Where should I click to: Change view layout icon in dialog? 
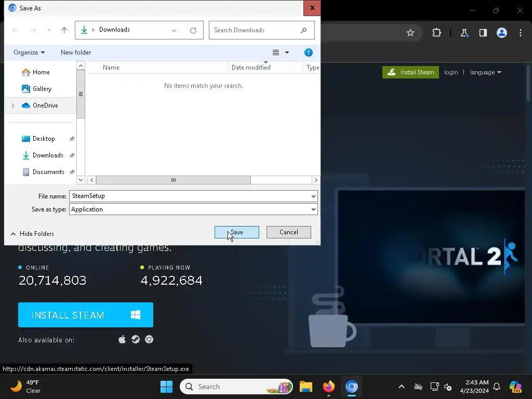click(x=276, y=52)
